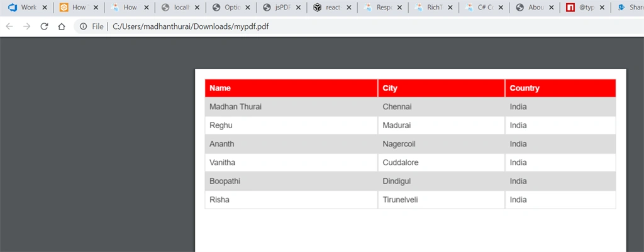Close the blue-icon How tab
Screen dimensions: 644x252
(146, 8)
